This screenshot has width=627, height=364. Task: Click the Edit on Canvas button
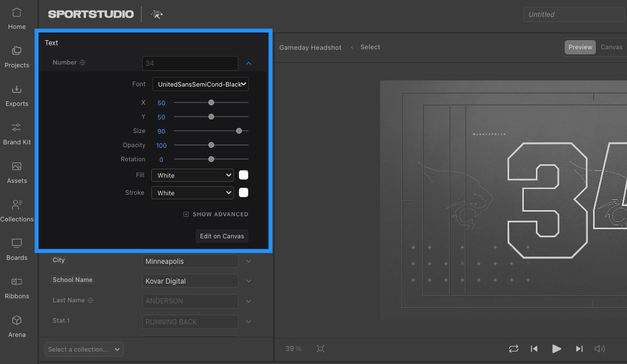coord(222,236)
